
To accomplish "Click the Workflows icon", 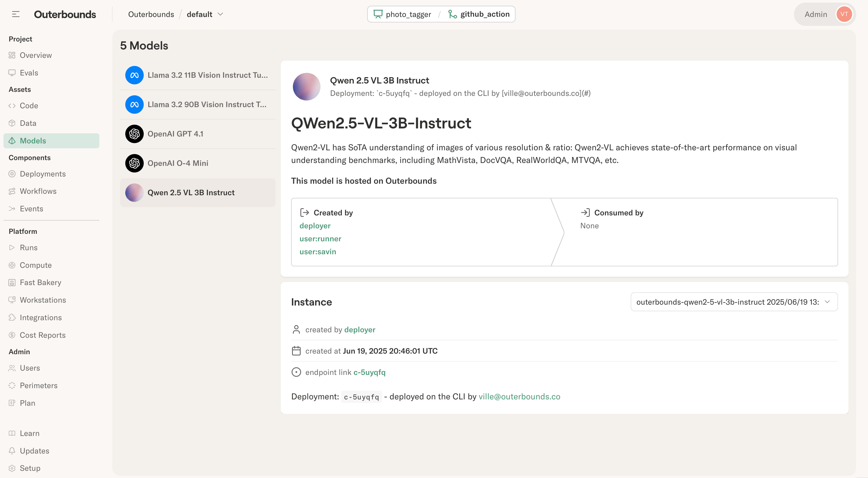I will 12,191.
